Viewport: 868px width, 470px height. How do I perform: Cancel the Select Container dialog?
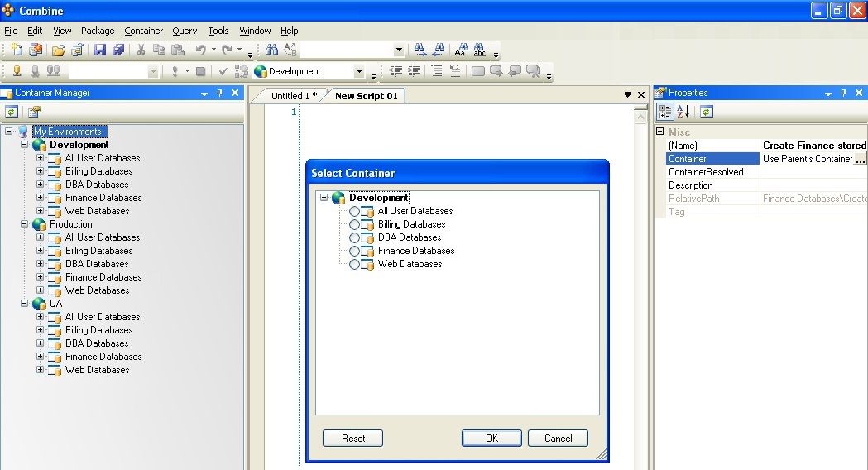(558, 439)
